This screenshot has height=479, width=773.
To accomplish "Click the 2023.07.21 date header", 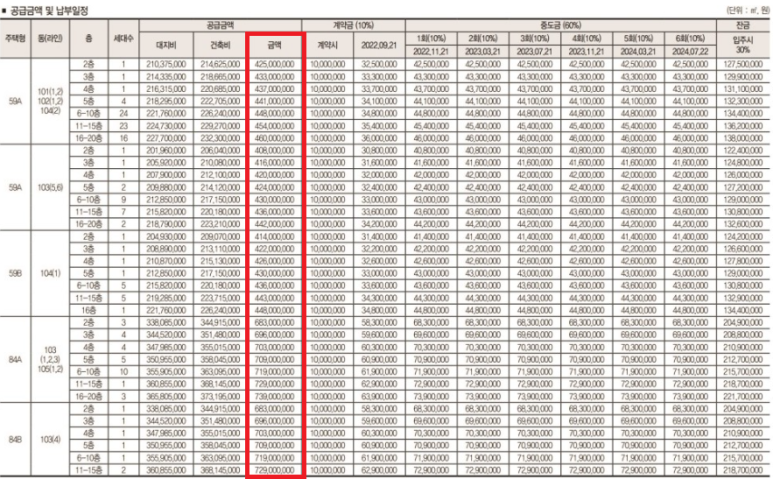I will (535, 52).
